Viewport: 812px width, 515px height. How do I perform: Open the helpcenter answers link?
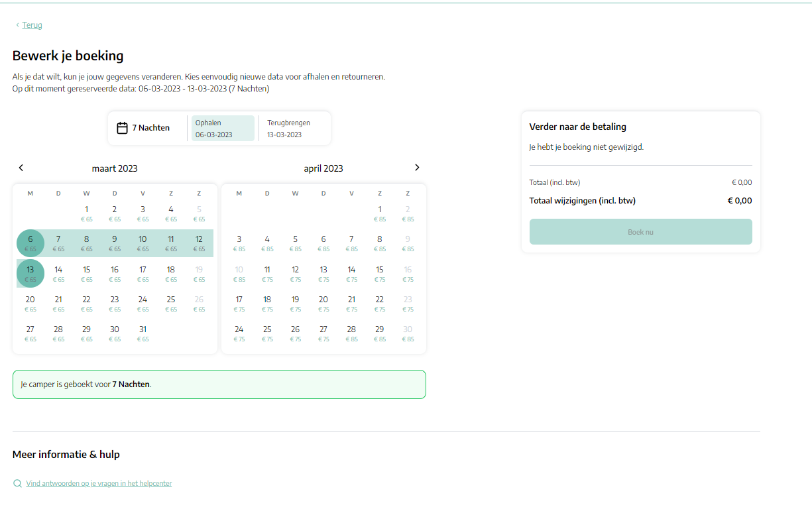coord(99,484)
